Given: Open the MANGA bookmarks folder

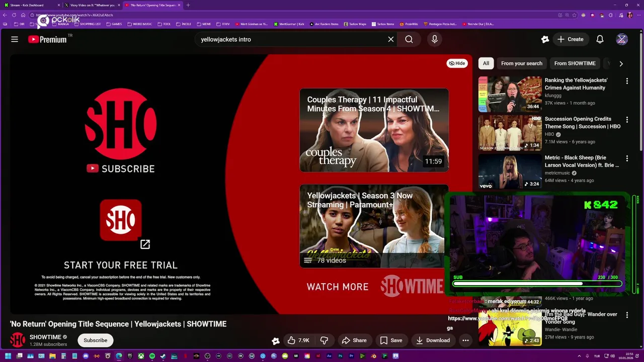Looking at the screenshot, I should 60,24.
